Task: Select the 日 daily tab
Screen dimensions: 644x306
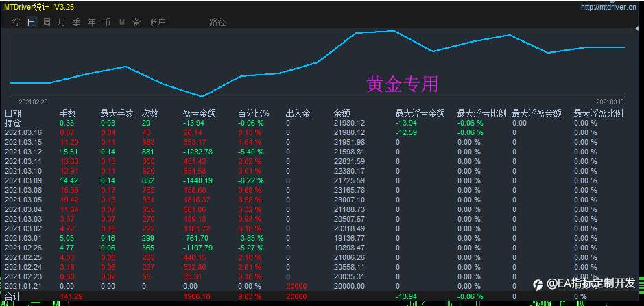Action: [x=32, y=22]
